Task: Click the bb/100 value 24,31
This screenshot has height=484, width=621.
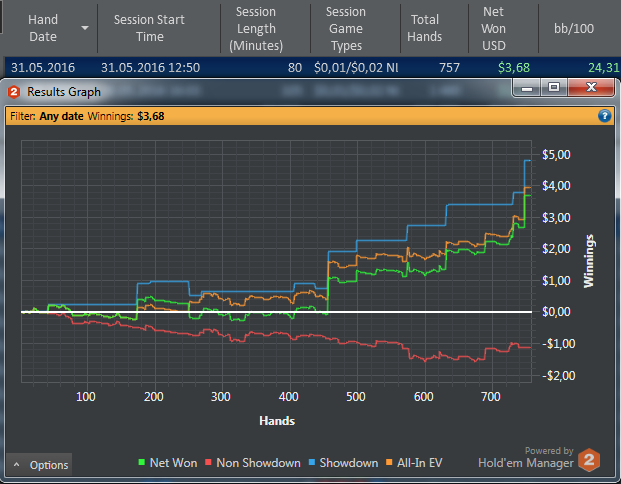Action: pyautogui.click(x=604, y=68)
